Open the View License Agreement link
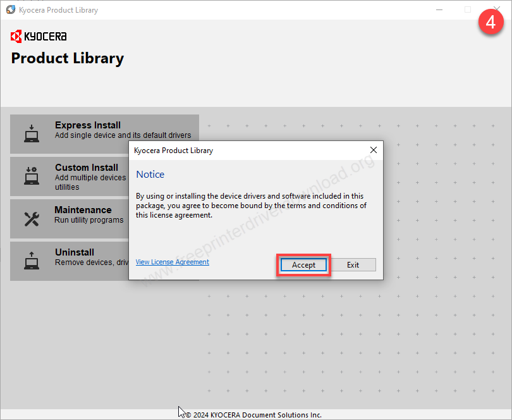 pos(172,262)
